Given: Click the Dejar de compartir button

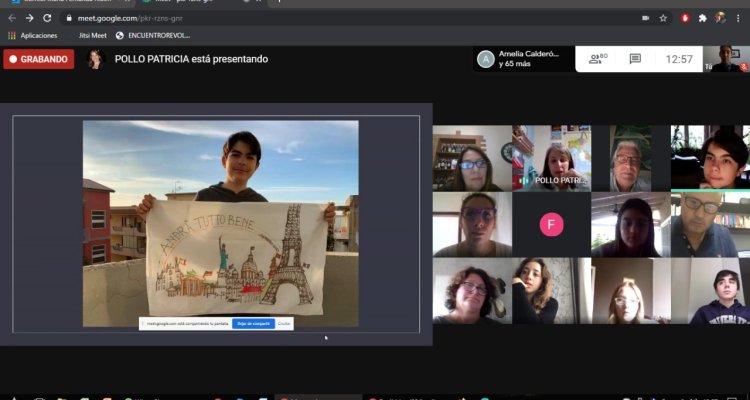Looking at the screenshot, I should pyautogui.click(x=254, y=324).
